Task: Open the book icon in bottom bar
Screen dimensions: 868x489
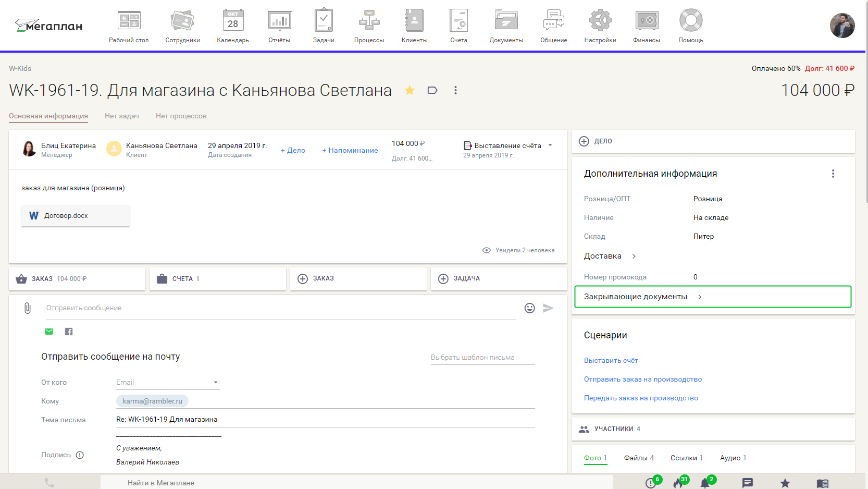Action: [x=823, y=483]
